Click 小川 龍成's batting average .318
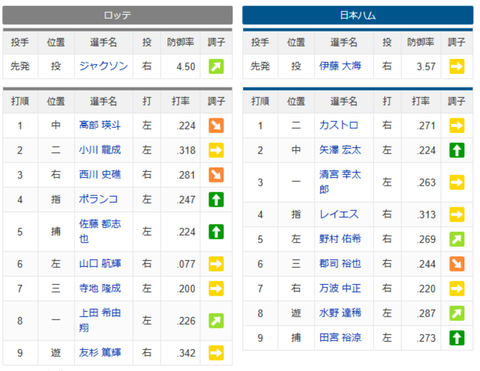 tap(186, 151)
